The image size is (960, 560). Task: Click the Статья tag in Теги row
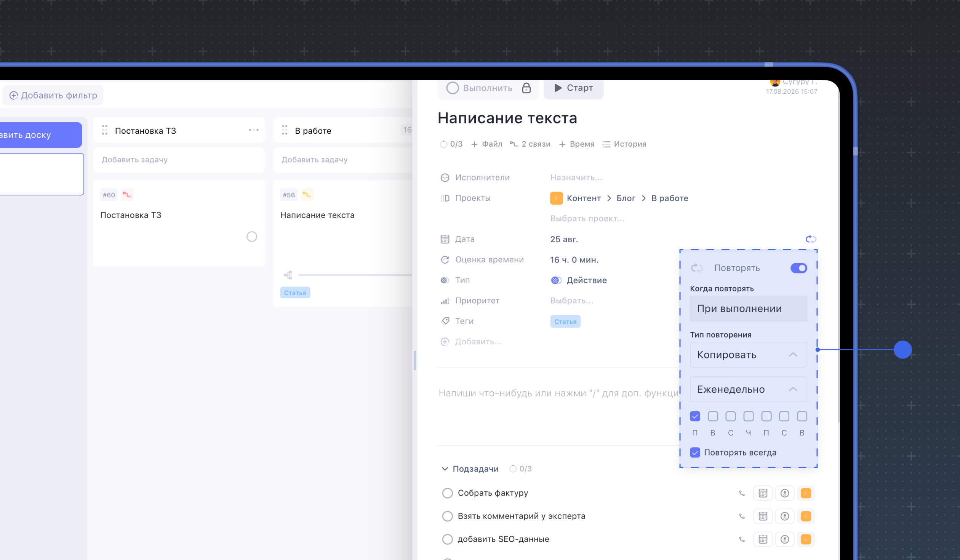(x=565, y=322)
